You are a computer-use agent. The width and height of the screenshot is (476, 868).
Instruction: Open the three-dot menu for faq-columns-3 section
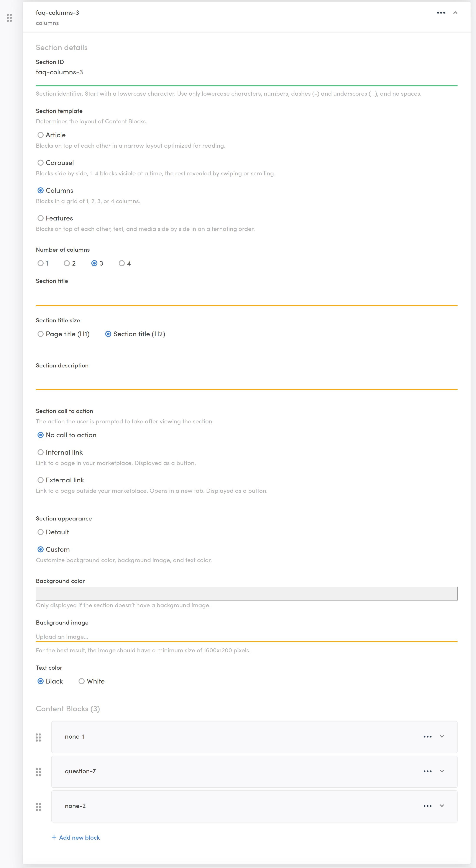pos(441,13)
